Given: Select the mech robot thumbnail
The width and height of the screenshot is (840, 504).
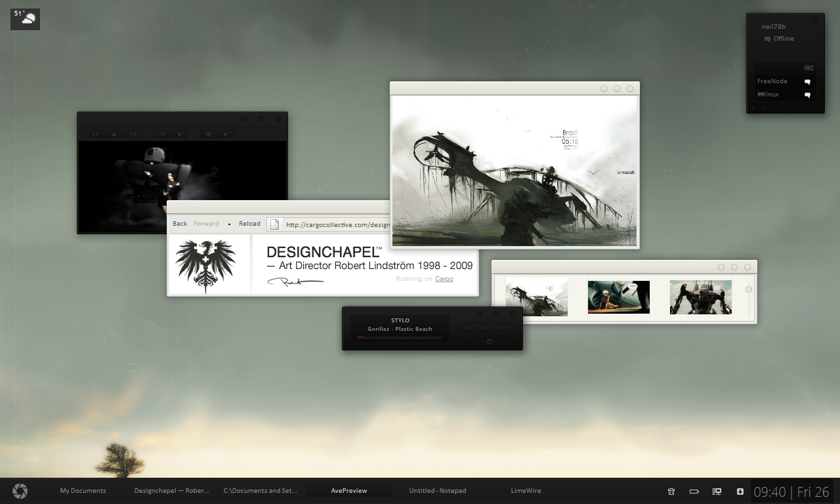Looking at the screenshot, I should click(701, 297).
